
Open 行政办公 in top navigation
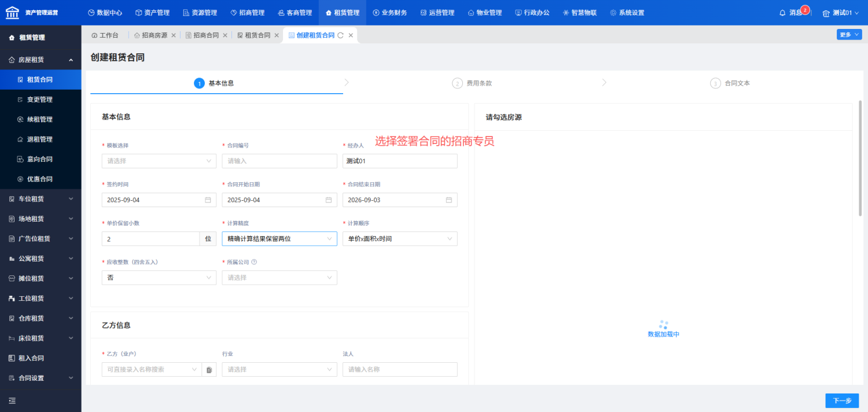(532, 13)
